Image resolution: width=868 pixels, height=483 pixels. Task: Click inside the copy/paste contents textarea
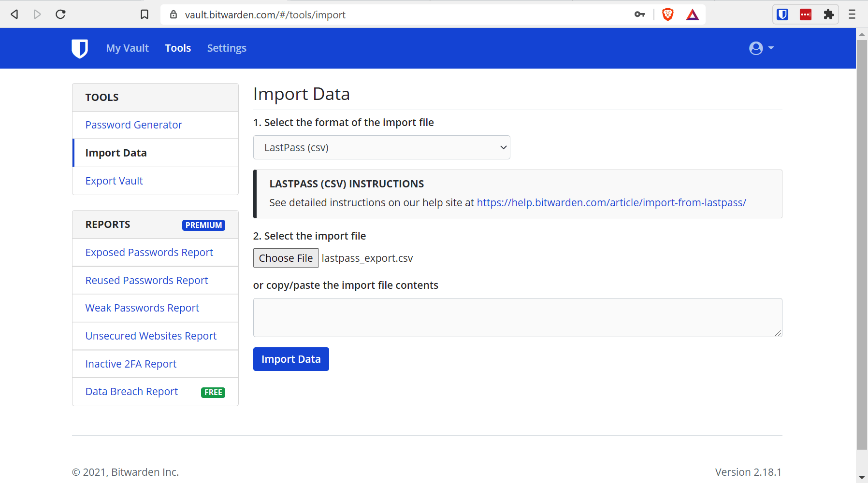click(x=517, y=317)
